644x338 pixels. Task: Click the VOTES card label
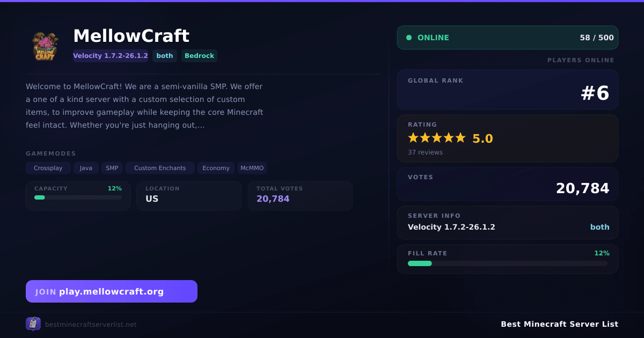(420, 177)
